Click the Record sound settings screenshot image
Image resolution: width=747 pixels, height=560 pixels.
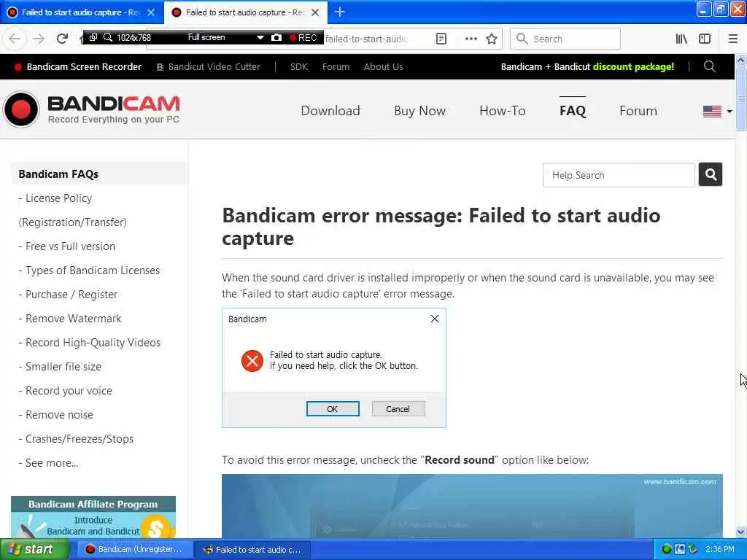[x=472, y=506]
